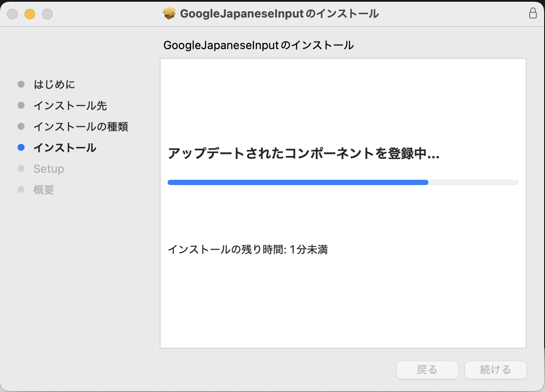Click the blue installation progress bar
This screenshot has height=392, width=545.
(298, 182)
